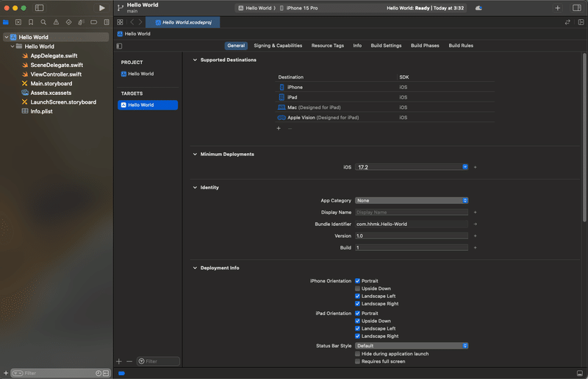
Task: Uncheck iPhone Landscape Right
Action: coord(357,303)
